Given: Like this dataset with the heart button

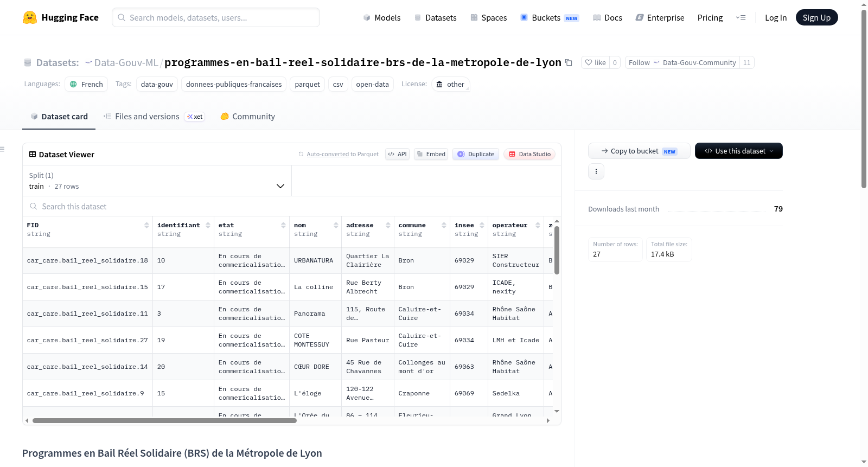Looking at the screenshot, I should pos(595,62).
